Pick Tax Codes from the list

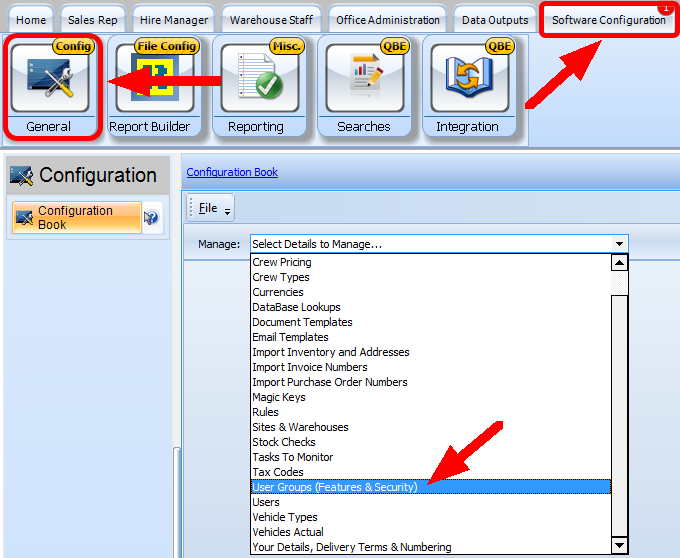tap(278, 472)
